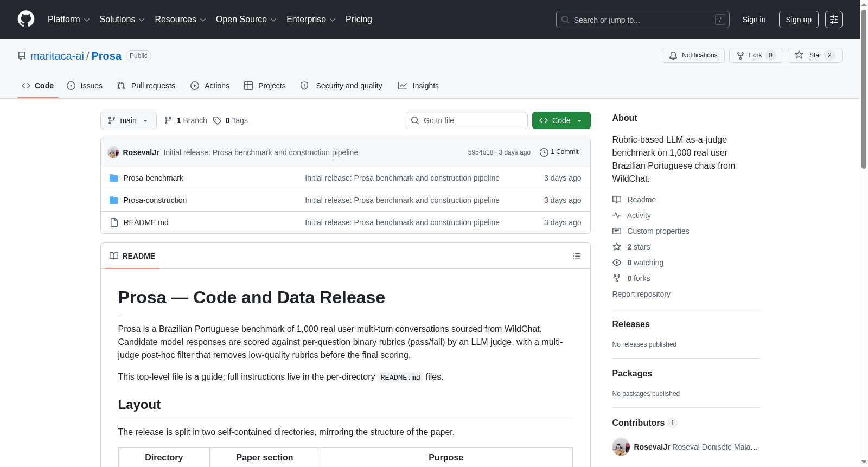Expand the Platform menu

[x=68, y=20]
